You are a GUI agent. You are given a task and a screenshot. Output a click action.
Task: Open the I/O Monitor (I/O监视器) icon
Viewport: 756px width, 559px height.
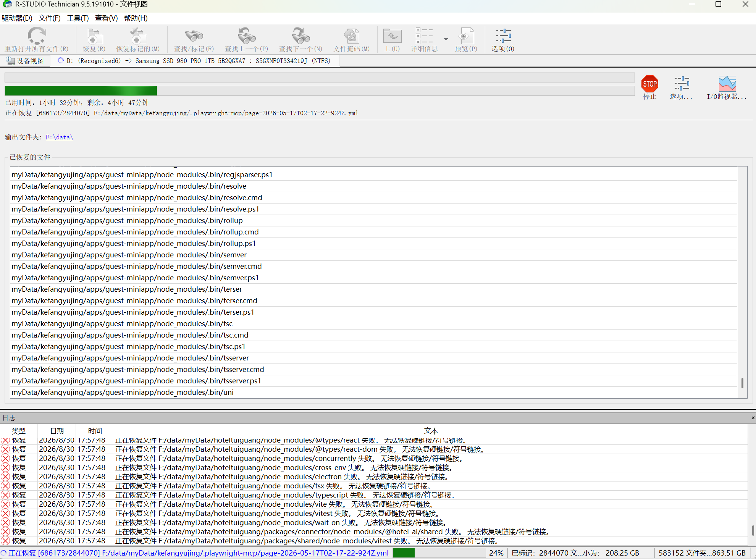click(x=727, y=84)
